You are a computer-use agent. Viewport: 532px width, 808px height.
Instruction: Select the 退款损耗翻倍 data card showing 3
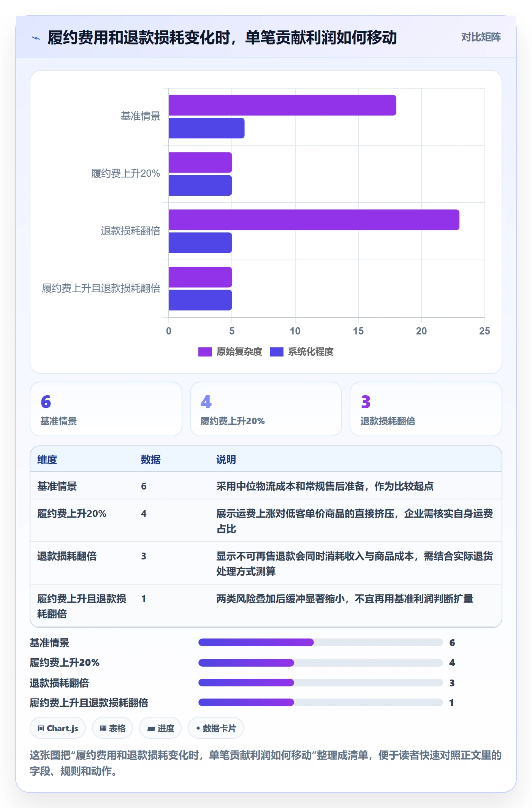[426, 409]
